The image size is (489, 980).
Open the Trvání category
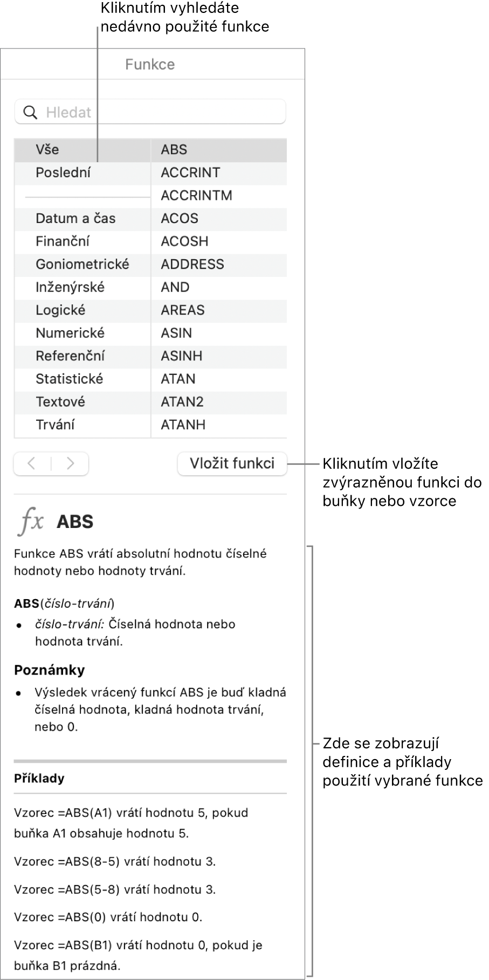[82, 425]
